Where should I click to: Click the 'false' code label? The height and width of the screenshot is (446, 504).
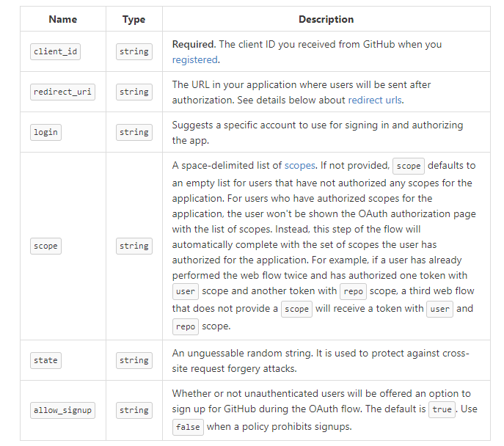pos(188,427)
